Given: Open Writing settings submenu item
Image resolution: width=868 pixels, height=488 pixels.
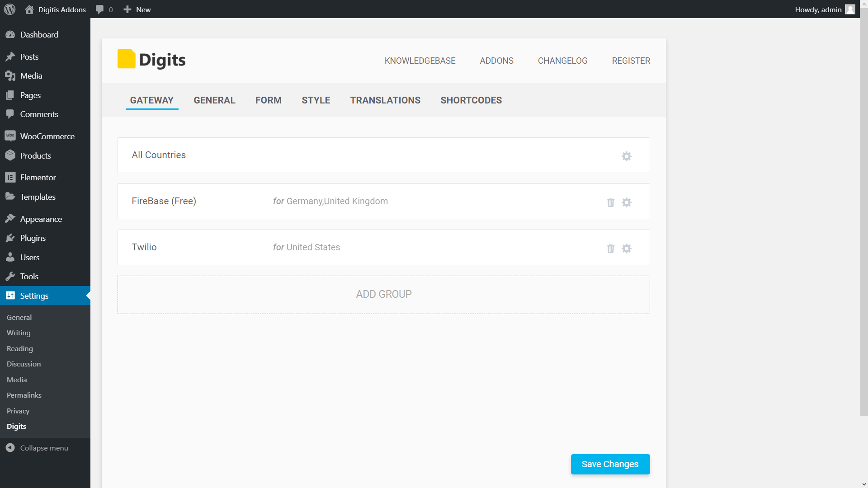Looking at the screenshot, I should point(19,333).
